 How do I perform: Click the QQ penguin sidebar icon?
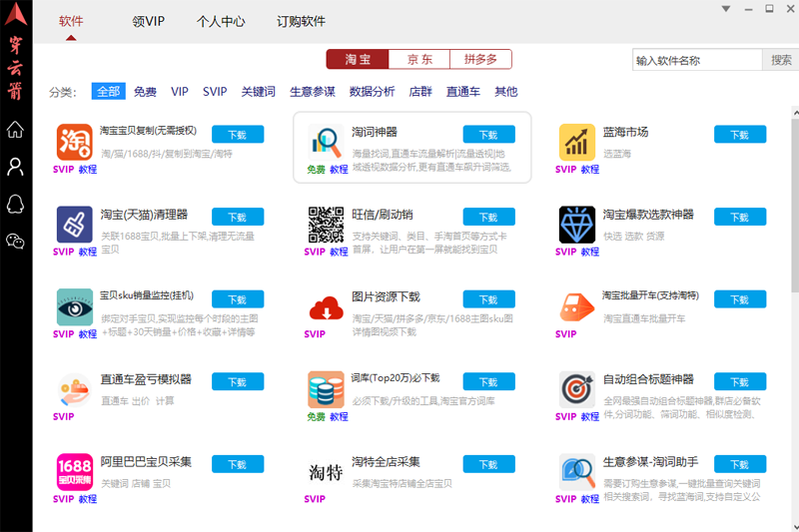(x=15, y=203)
